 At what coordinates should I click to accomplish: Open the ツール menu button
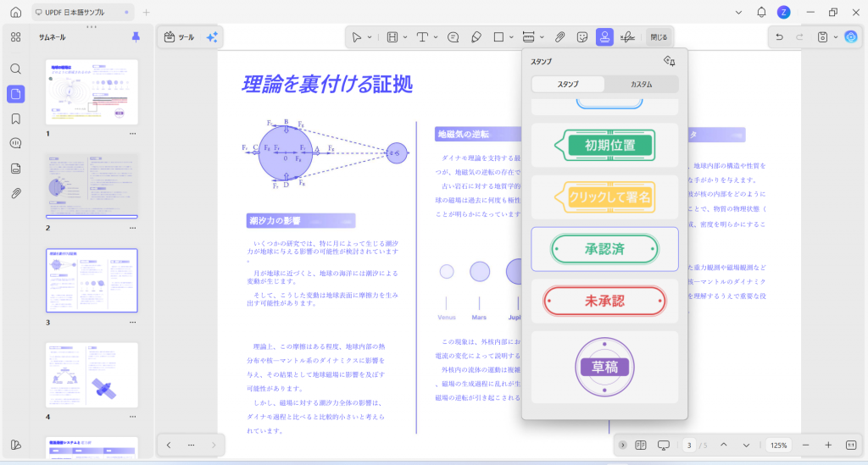click(180, 37)
